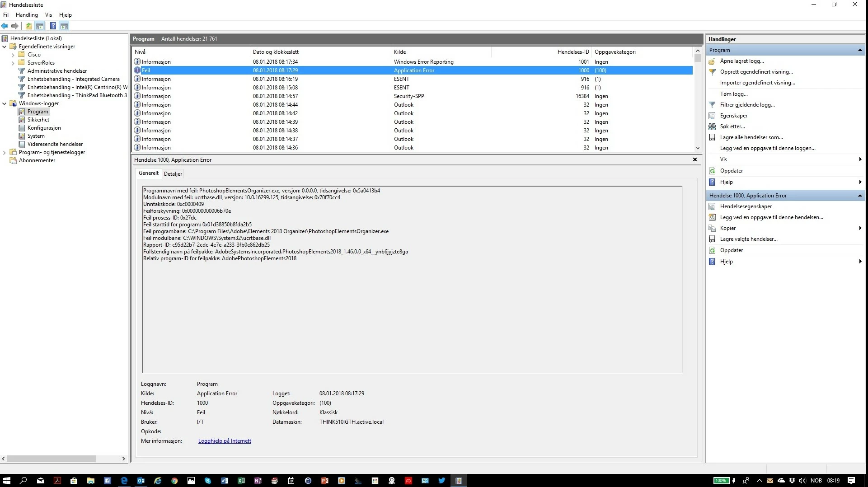The image size is (868, 487).
Task: Sort by Hendelses-ID column header
Action: coord(541,52)
